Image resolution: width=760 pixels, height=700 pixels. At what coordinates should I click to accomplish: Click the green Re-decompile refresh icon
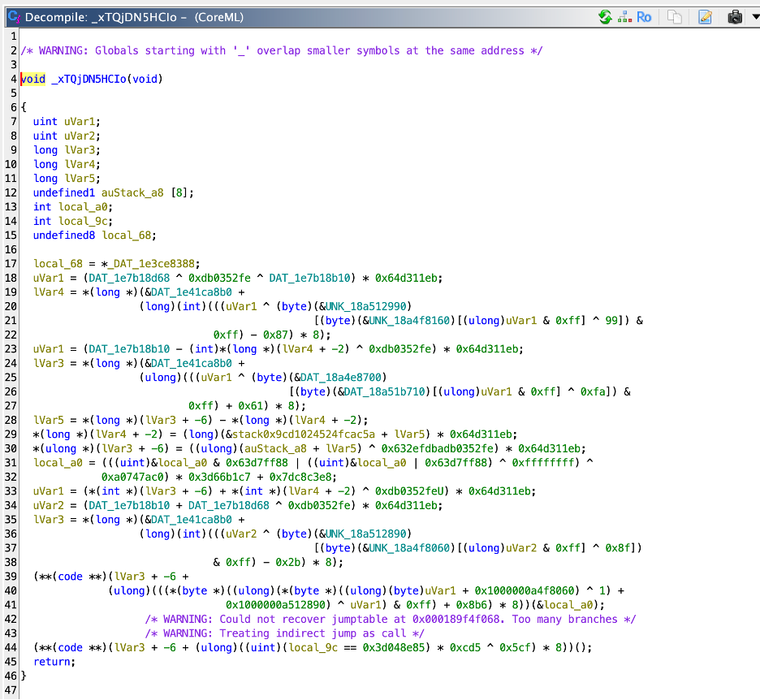click(x=604, y=16)
